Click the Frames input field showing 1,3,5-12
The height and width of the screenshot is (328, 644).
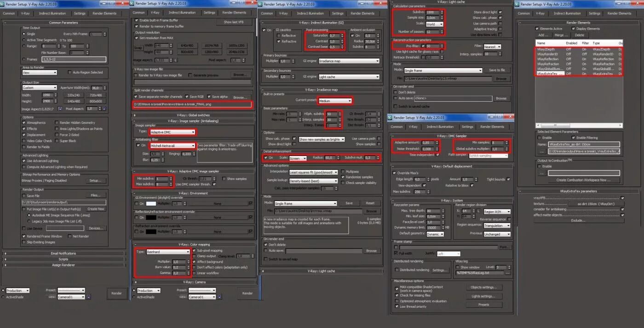point(74,59)
